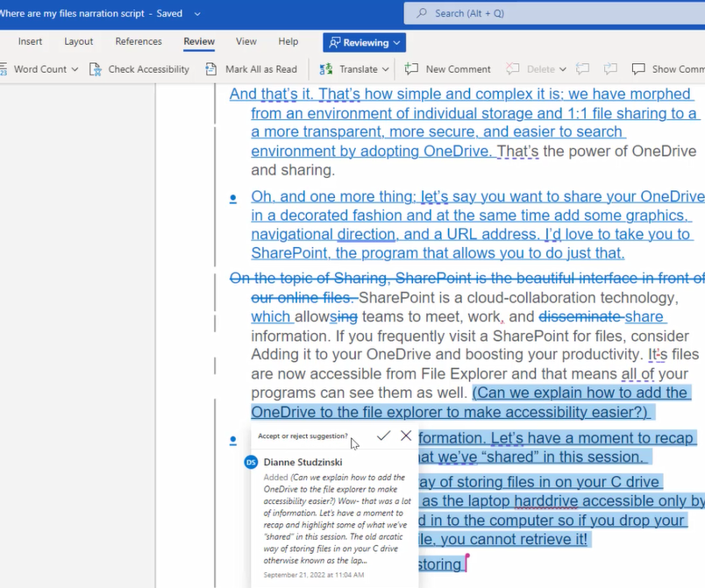Viewport: 705px width, 588px height.
Task: Reject the suggestion with the X
Action: [406, 436]
